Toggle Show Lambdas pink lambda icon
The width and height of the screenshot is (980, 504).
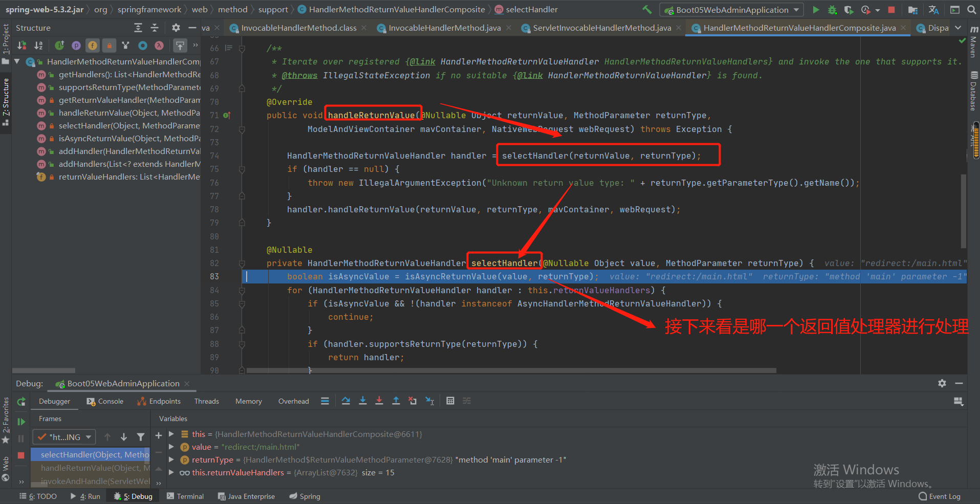coord(159,46)
